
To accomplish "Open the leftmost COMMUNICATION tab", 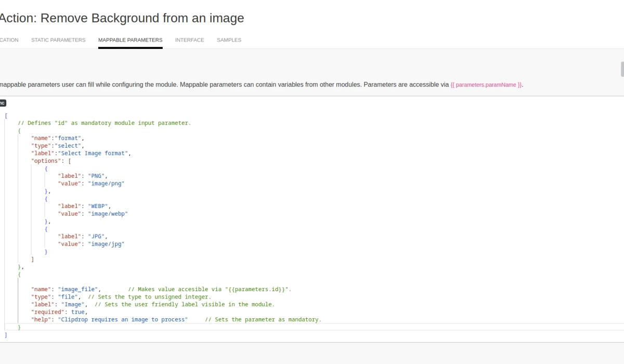I will 9,40.
